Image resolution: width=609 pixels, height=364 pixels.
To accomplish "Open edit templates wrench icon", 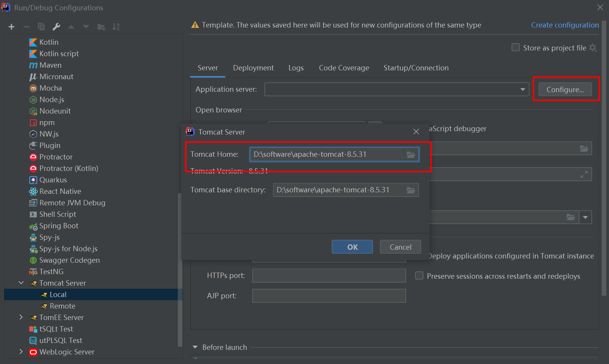I will [56, 27].
